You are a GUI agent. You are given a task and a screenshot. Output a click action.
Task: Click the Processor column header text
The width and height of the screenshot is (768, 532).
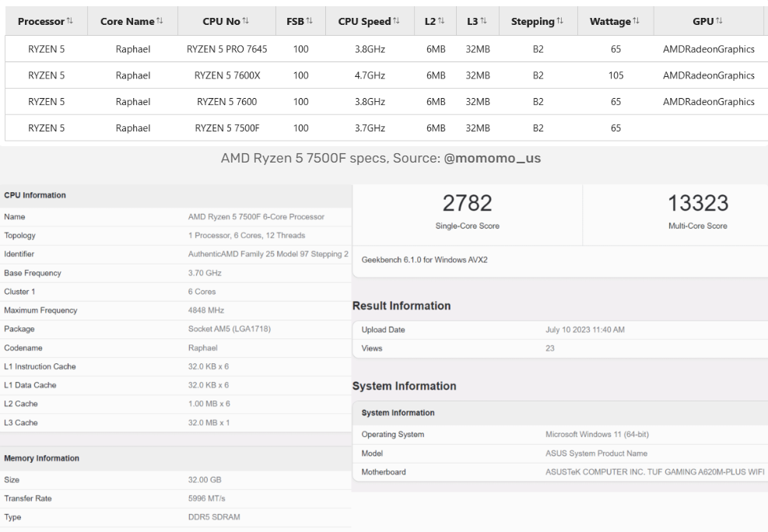pyautogui.click(x=41, y=22)
